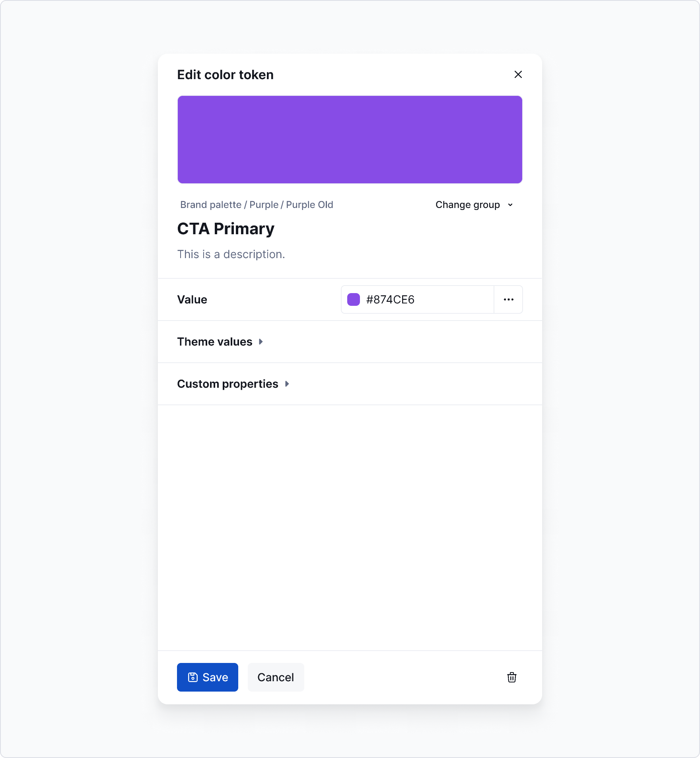
Task: Click the token description text
Action: tap(231, 254)
